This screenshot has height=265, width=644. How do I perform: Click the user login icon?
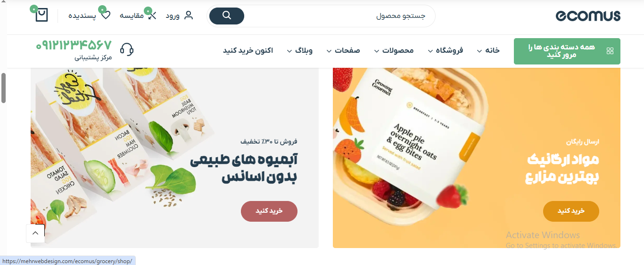pyautogui.click(x=189, y=15)
